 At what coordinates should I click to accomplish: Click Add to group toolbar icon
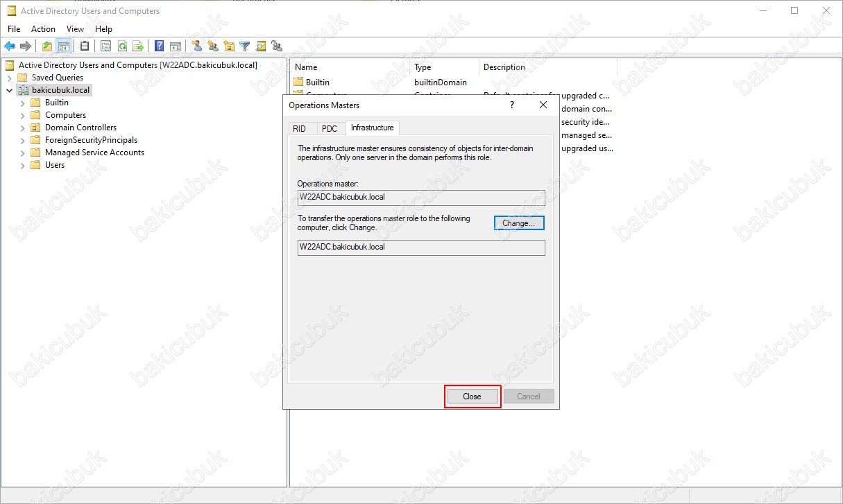click(277, 46)
